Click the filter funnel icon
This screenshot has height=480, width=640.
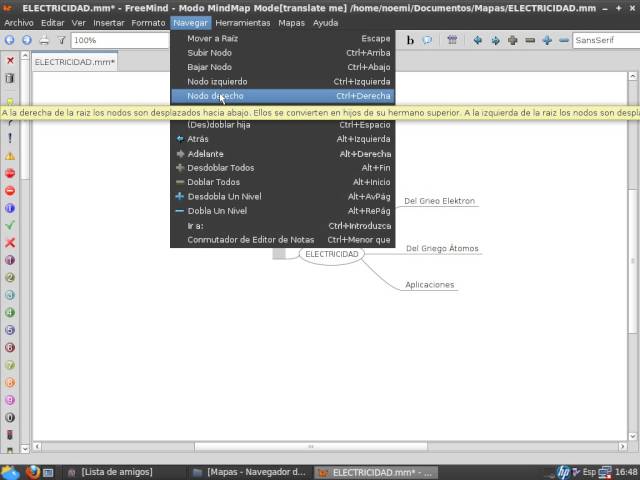coord(61,40)
